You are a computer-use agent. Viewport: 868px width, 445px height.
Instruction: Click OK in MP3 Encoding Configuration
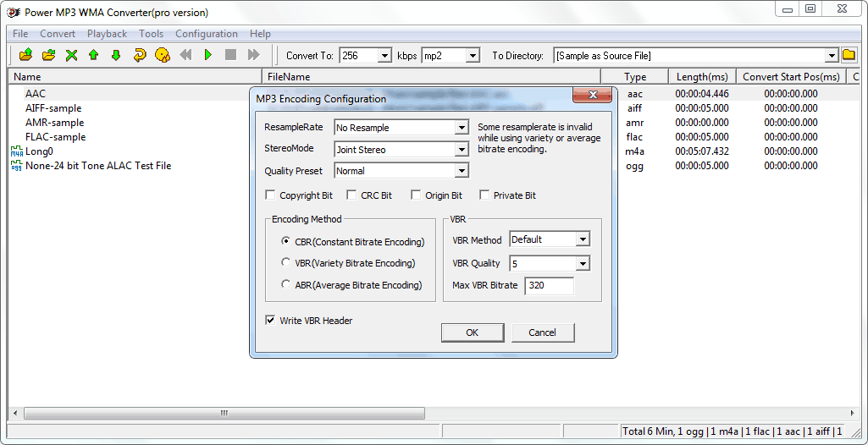coord(473,332)
